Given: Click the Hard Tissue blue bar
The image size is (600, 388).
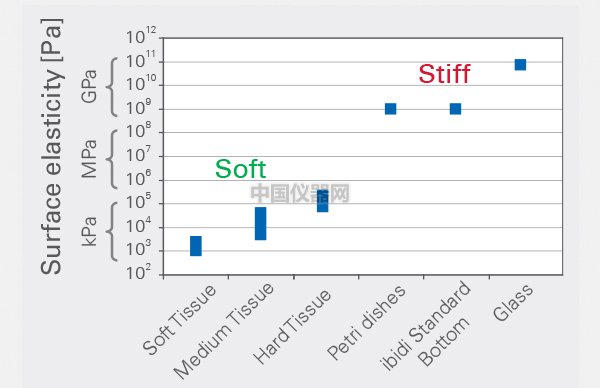Looking at the screenshot, I should pos(323,201).
